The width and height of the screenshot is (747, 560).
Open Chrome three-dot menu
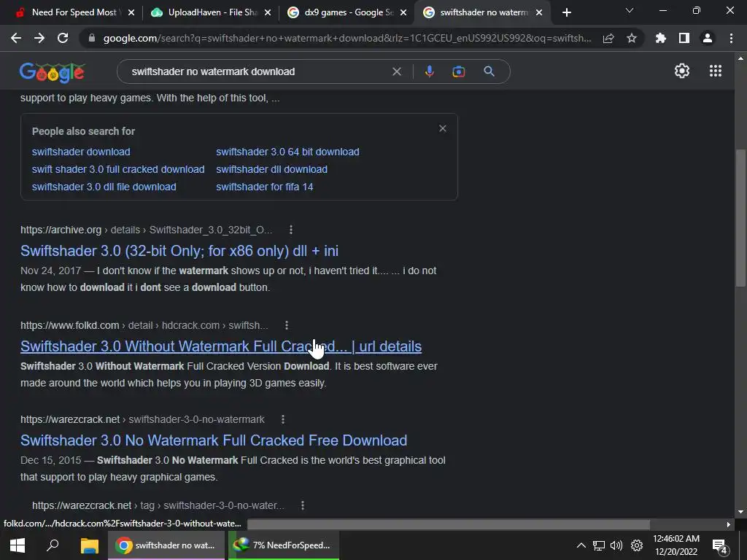[x=731, y=38]
